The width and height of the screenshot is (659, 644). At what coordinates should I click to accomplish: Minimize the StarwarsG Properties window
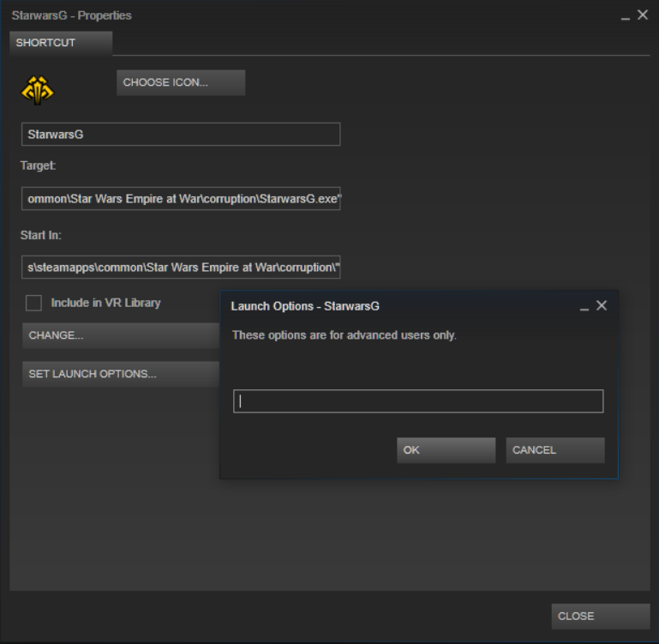(626, 18)
